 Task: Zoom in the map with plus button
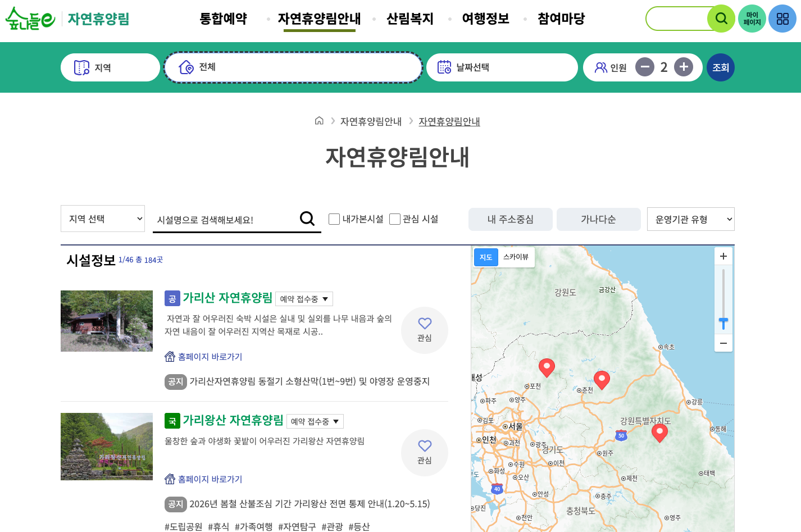[723, 256]
